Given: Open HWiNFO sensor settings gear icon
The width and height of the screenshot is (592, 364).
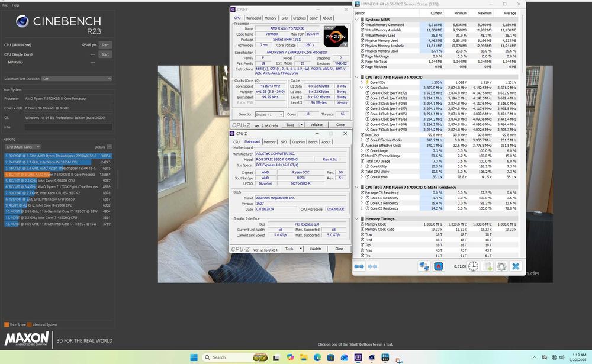Looking at the screenshot, I should tap(501, 266).
